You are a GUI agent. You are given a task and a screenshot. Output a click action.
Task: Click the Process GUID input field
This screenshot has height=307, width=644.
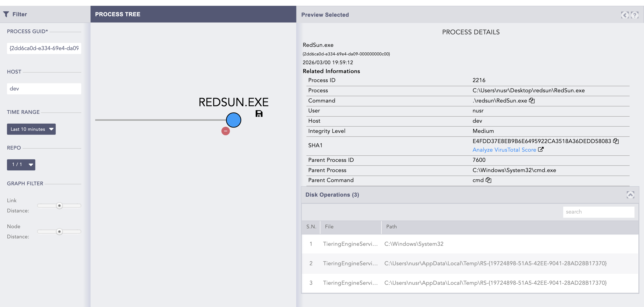[44, 48]
